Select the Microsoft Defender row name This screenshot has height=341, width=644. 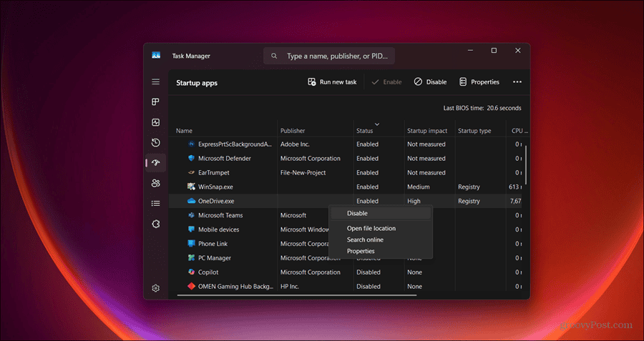click(x=225, y=159)
